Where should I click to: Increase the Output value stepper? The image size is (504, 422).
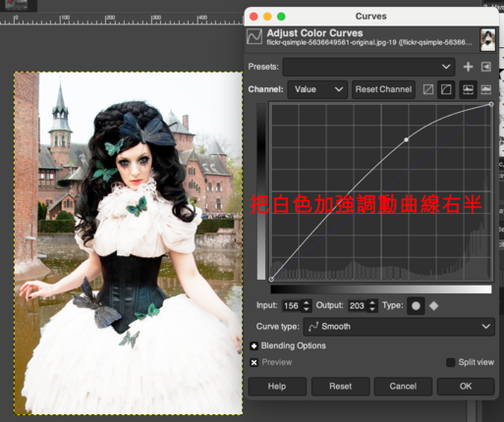click(372, 303)
